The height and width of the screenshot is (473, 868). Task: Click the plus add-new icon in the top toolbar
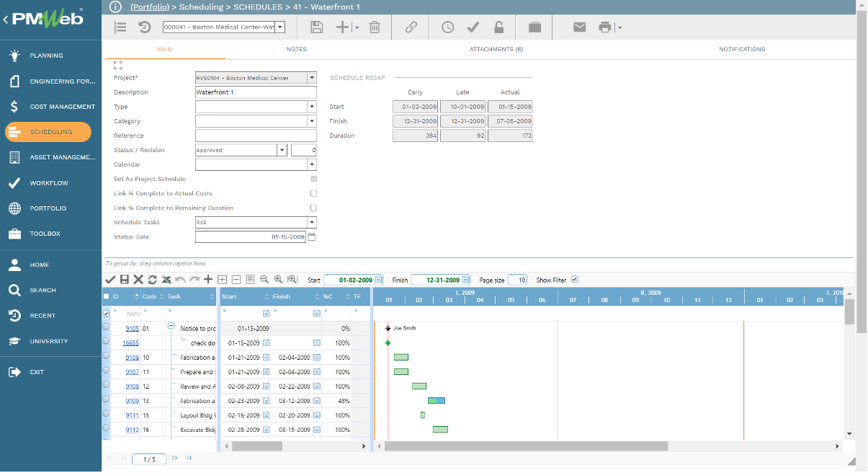tap(343, 27)
